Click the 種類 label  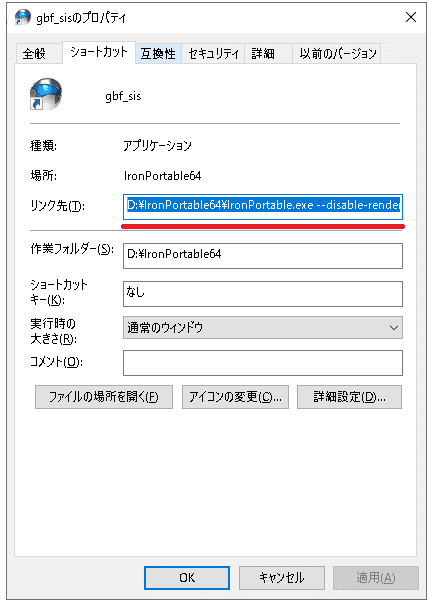[x=44, y=146]
